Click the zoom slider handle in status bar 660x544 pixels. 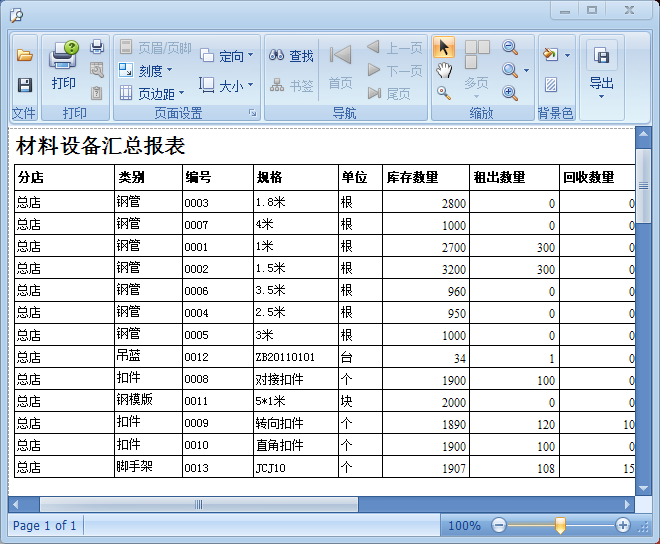[x=560, y=525]
